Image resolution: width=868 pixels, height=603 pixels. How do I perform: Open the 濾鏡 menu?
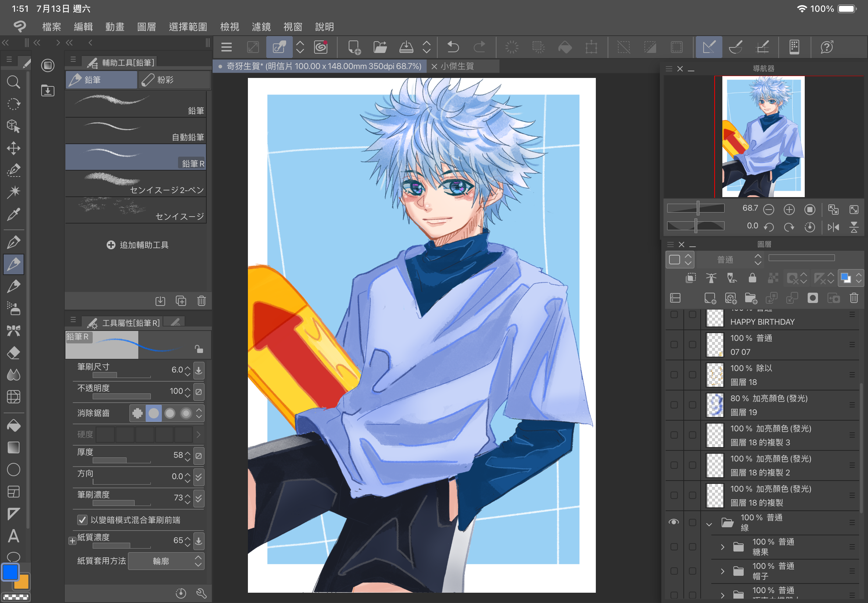click(x=261, y=27)
